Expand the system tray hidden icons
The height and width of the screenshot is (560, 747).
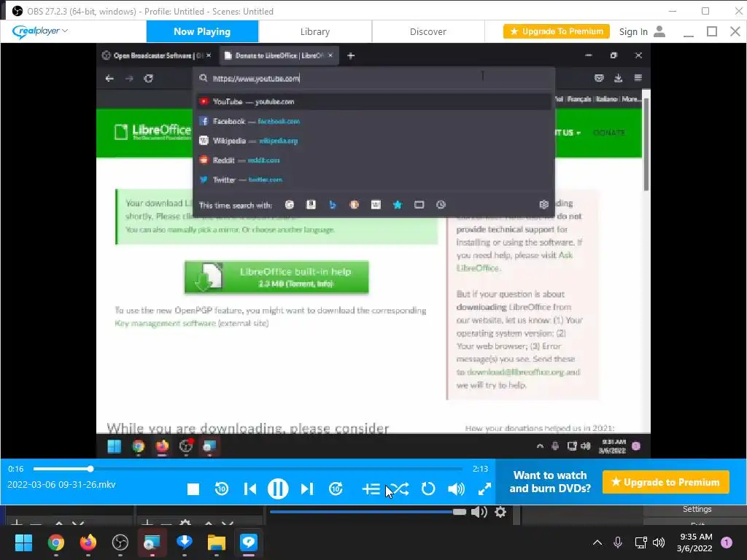tap(597, 542)
